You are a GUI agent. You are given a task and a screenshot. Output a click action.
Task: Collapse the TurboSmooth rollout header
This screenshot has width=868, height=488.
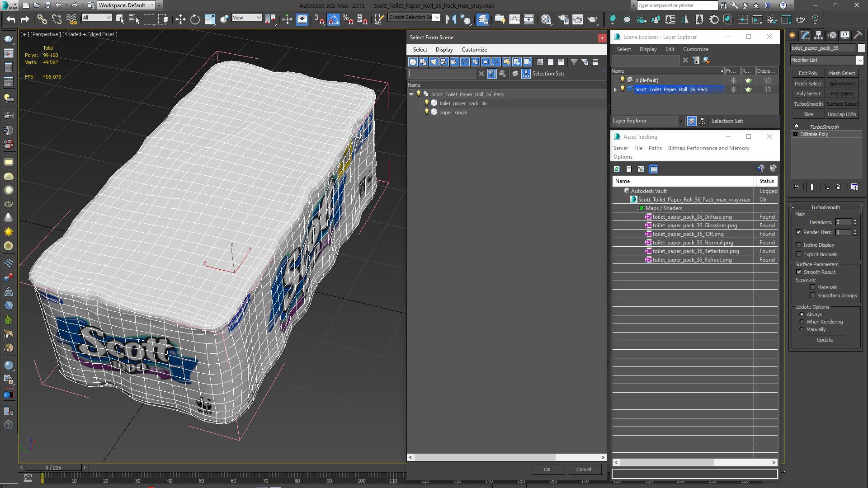point(826,207)
